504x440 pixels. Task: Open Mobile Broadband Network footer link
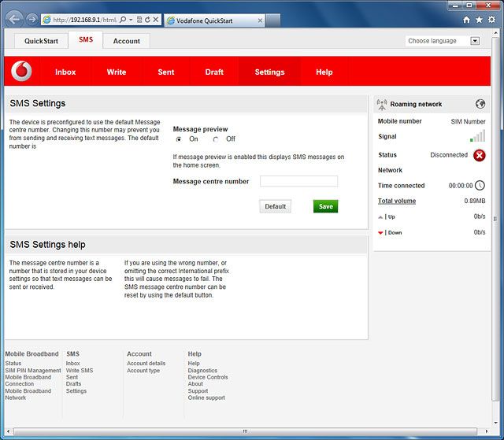click(x=28, y=394)
